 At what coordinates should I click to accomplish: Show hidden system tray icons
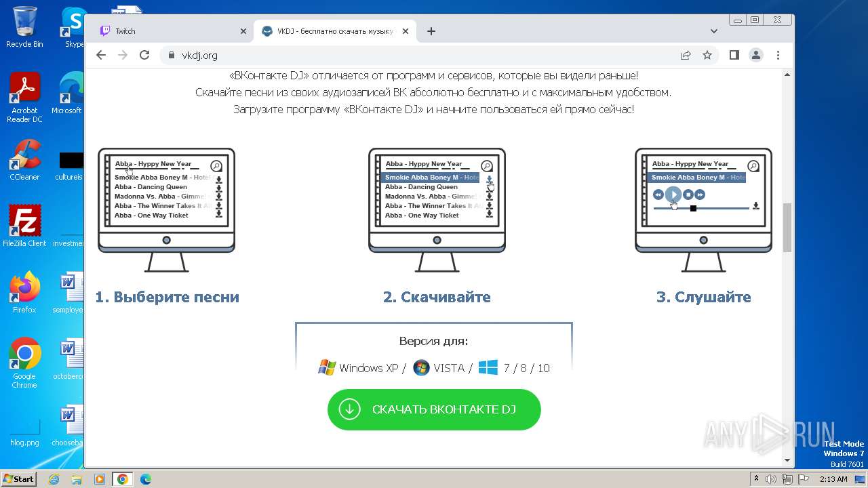[x=756, y=479]
